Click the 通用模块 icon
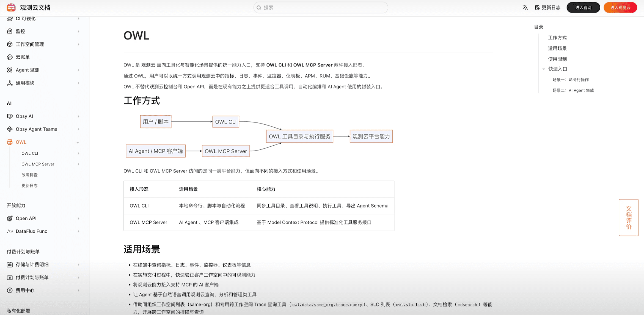Viewport: 644px width, 315px height. [10, 83]
